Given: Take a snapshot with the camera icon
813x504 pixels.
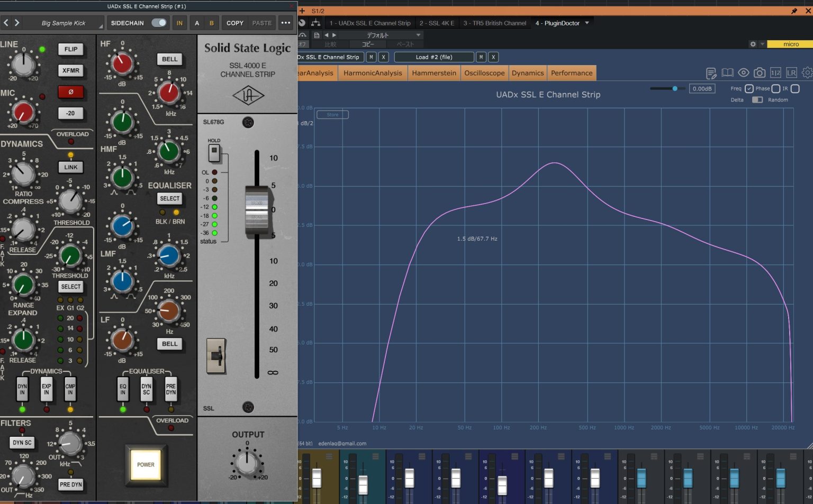Looking at the screenshot, I should (759, 73).
